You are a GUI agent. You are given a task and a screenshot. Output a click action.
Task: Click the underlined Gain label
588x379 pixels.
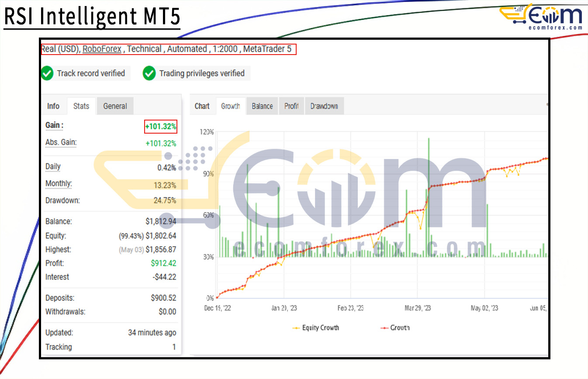(x=54, y=125)
